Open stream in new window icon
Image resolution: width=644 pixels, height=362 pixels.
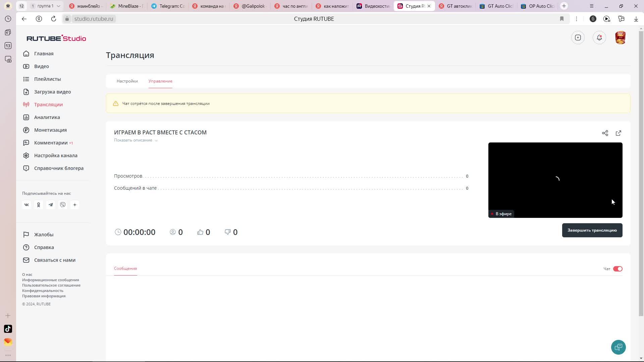(618, 133)
